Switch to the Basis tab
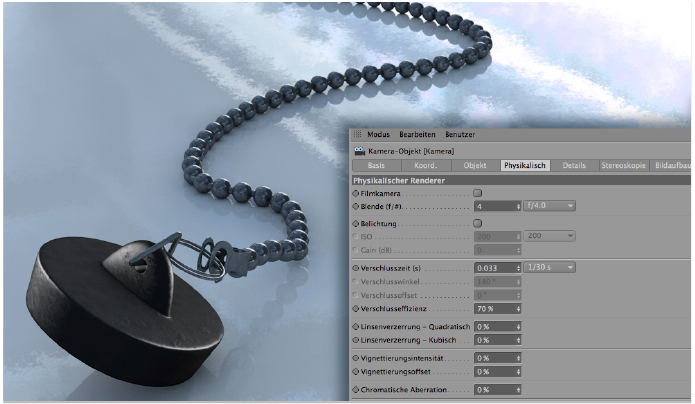 (376, 165)
